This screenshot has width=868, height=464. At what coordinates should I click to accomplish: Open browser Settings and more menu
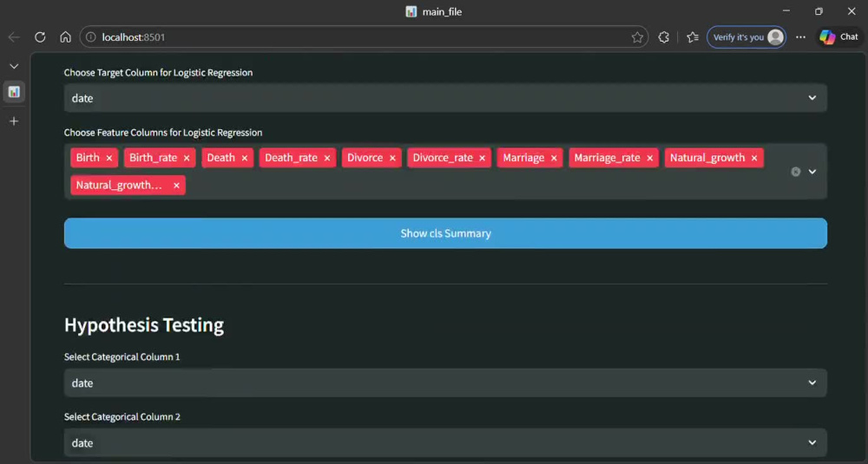(x=800, y=37)
